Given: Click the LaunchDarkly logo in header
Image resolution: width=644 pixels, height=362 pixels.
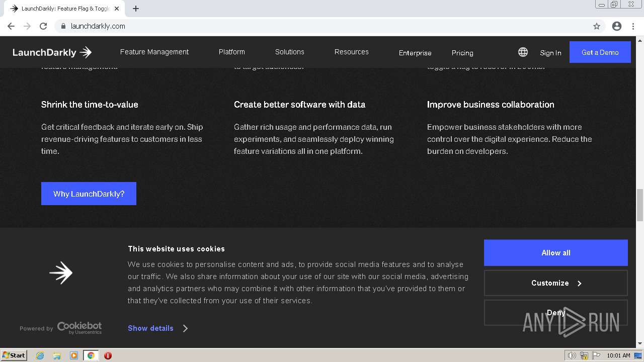Looking at the screenshot, I should coord(52,52).
